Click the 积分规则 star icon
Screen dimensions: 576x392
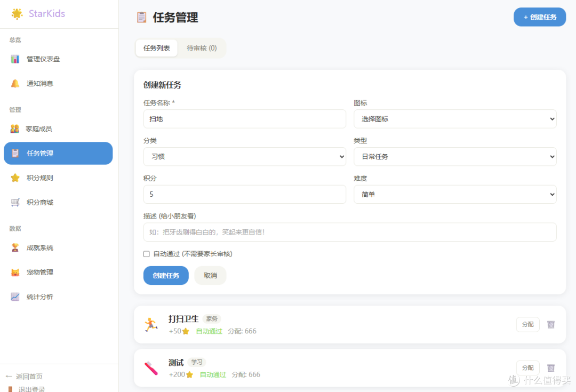click(15, 178)
